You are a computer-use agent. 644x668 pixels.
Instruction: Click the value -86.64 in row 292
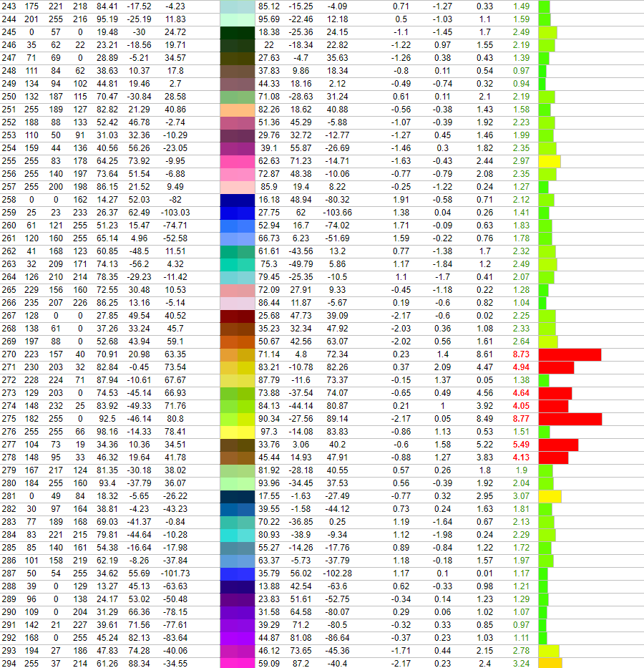pos(338,638)
